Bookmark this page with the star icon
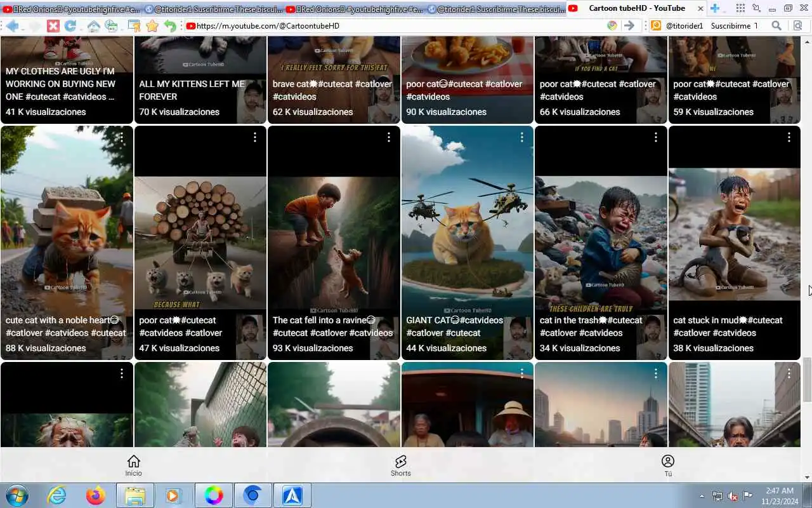 point(152,26)
